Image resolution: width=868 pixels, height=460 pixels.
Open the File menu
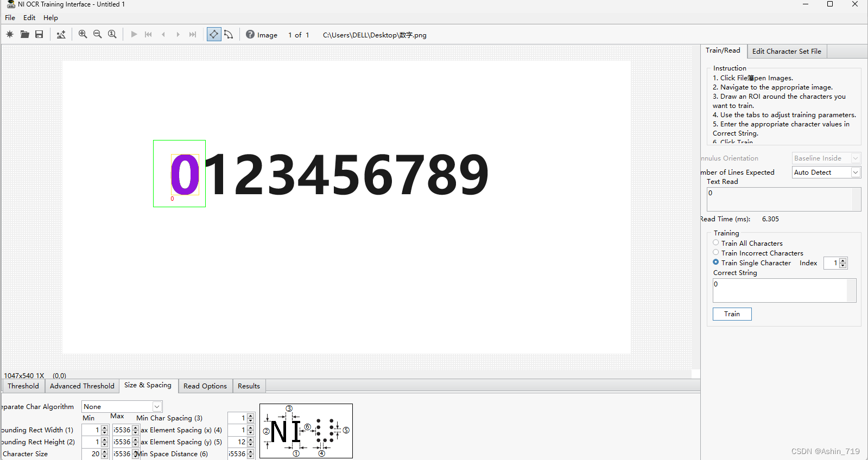click(10, 17)
